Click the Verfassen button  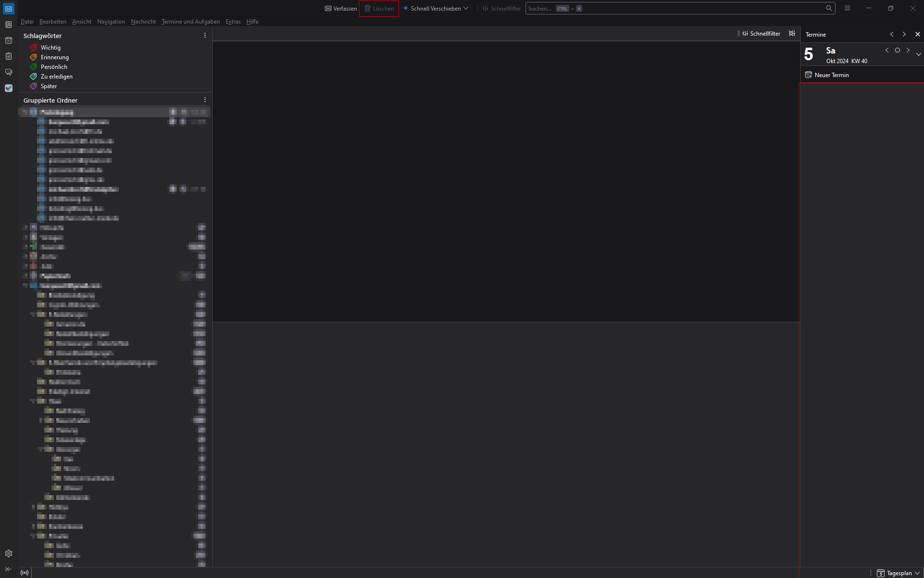[x=341, y=8]
